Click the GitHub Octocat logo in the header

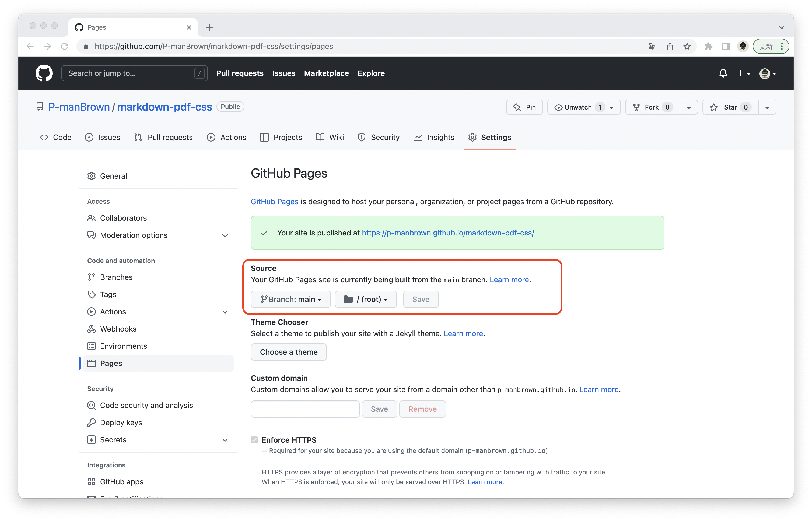pyautogui.click(x=44, y=73)
